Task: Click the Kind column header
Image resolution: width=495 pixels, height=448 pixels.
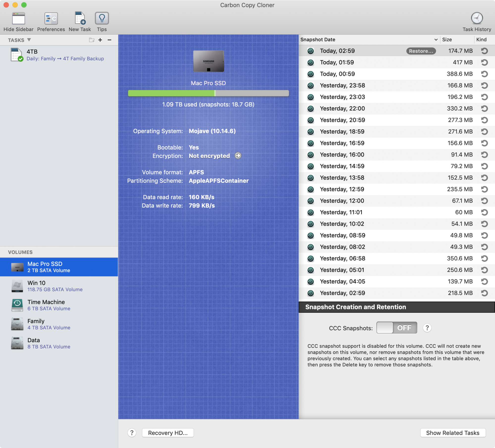Action: coord(481,40)
